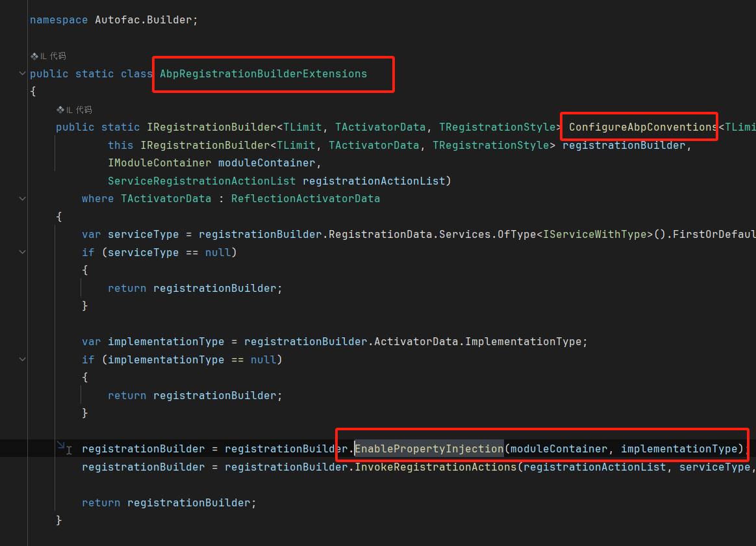756x546 pixels.
Task: Click the InvokeRegistrationActions method call
Action: pyautogui.click(x=436, y=467)
